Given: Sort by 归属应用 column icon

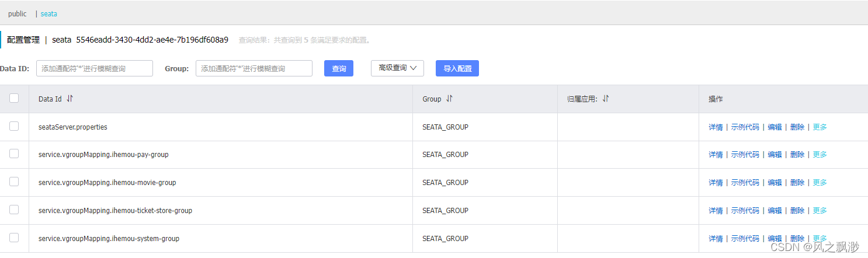Looking at the screenshot, I should pos(606,99).
